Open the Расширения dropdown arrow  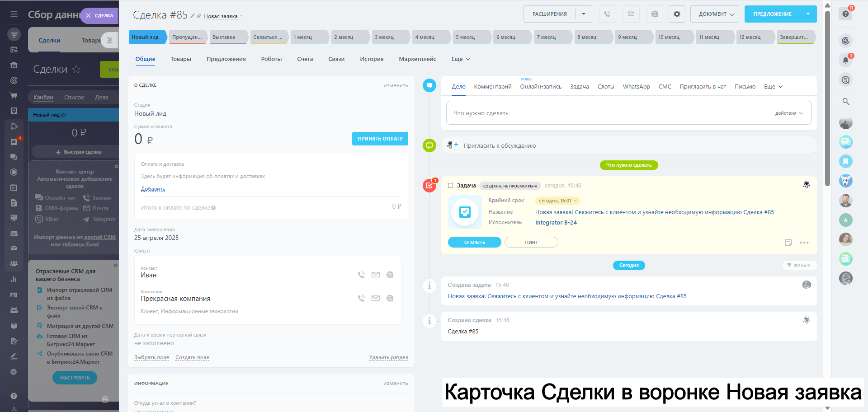584,14
